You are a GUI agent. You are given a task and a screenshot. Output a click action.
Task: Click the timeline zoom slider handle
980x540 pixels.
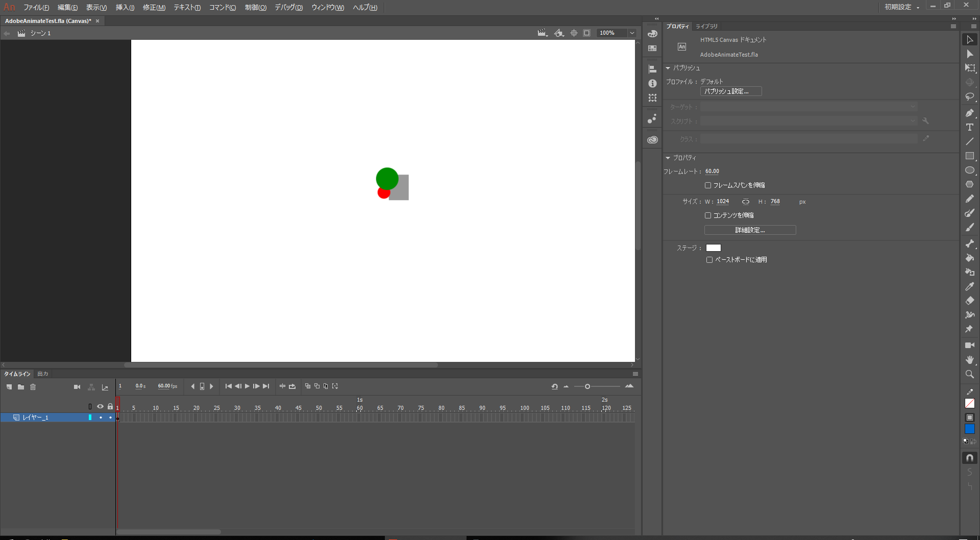click(587, 386)
